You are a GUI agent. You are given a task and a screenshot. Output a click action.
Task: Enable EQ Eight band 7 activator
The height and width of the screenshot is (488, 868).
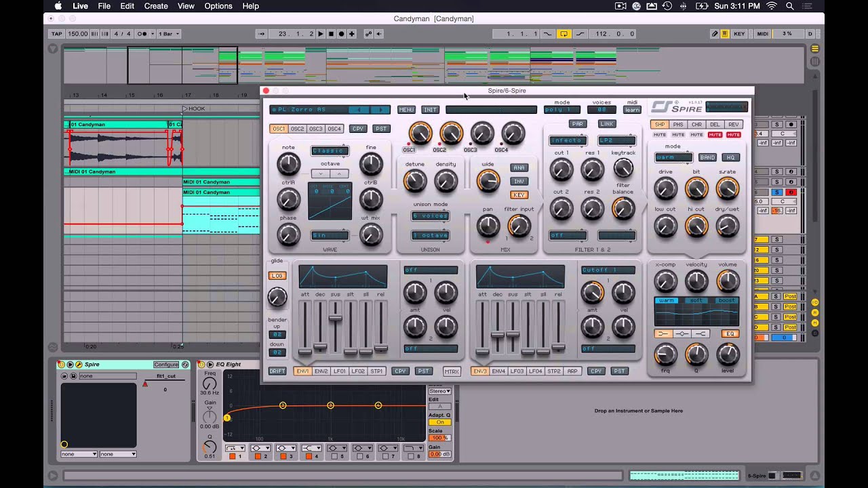[385, 457]
